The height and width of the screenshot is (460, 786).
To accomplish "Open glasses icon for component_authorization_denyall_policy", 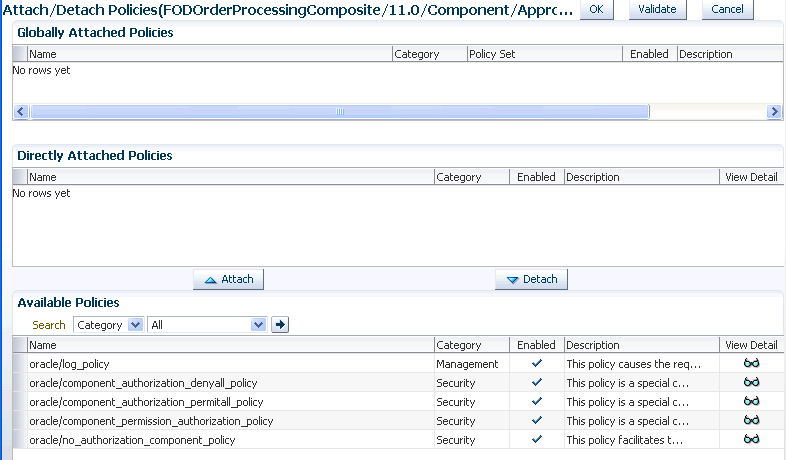I will [x=751, y=382].
